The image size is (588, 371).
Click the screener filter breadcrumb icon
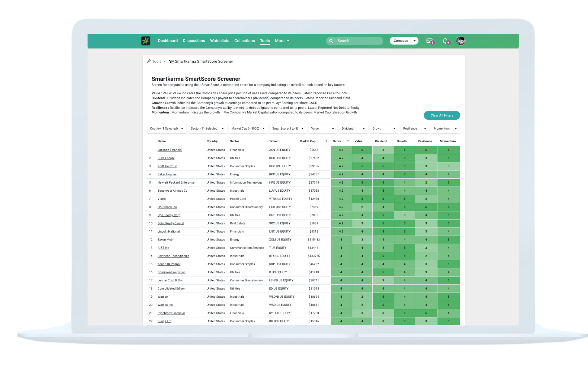coord(171,62)
